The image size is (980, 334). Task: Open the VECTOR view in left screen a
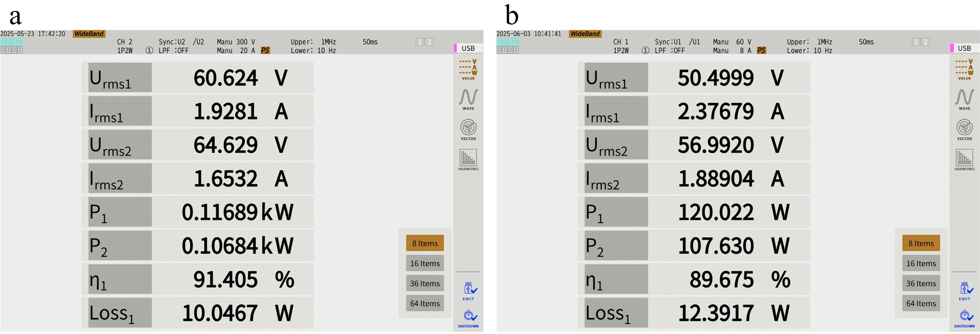point(468,129)
